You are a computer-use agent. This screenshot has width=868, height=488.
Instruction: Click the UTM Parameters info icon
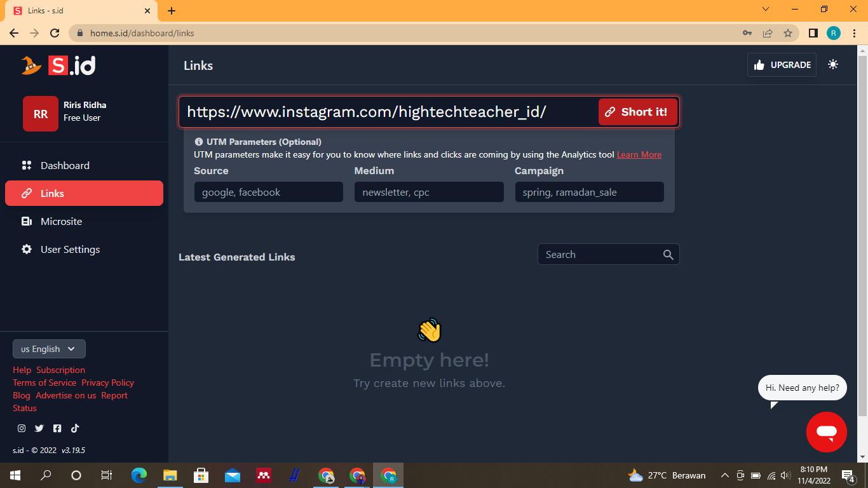coord(198,142)
